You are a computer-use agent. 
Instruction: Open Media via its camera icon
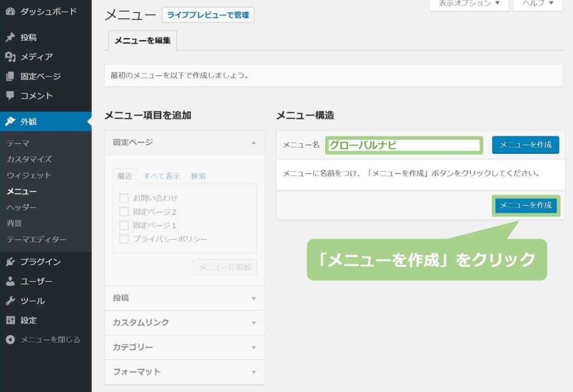pyautogui.click(x=10, y=57)
